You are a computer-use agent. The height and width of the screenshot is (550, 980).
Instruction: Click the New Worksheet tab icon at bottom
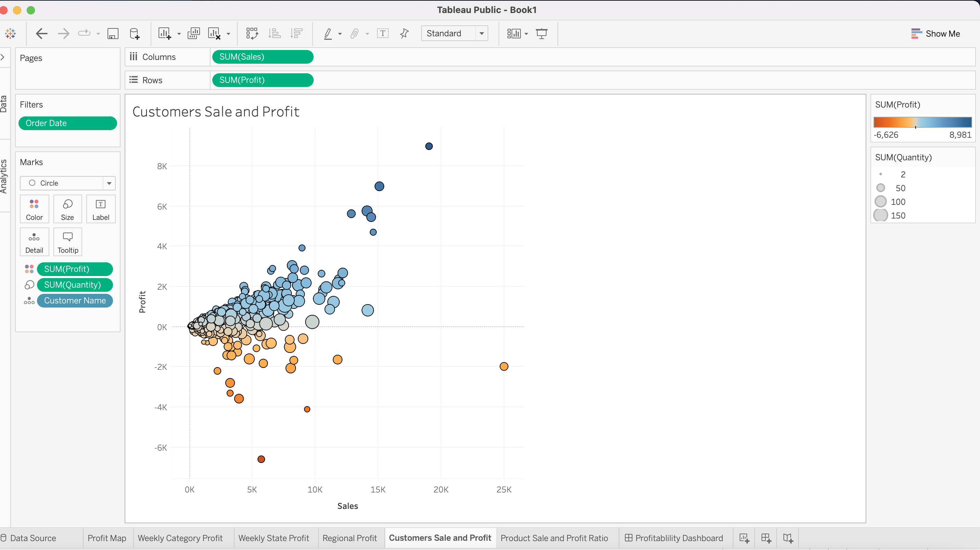pos(744,538)
